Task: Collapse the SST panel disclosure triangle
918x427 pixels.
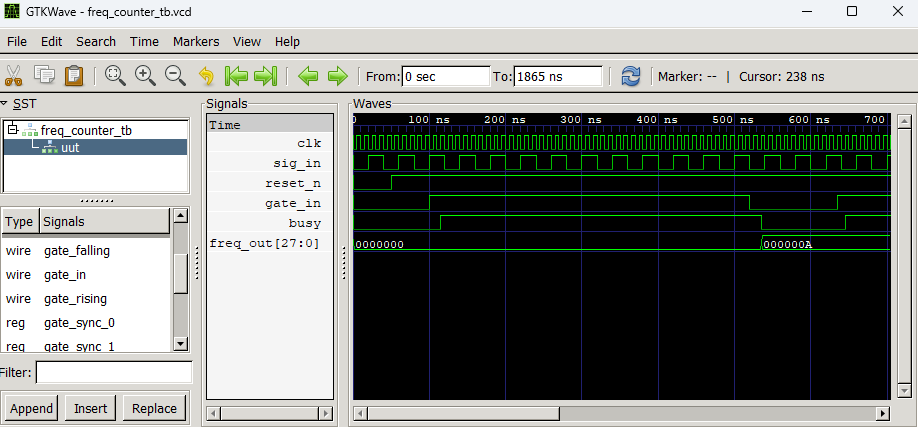Action: coord(5,104)
